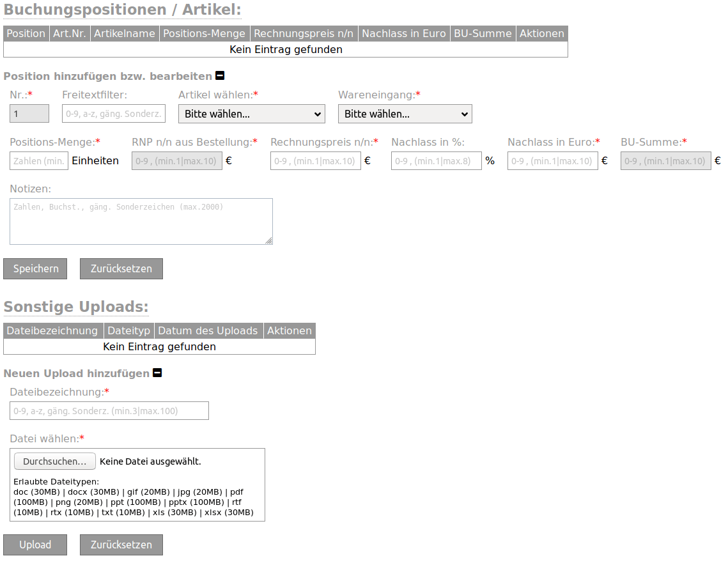Click the 'Nachlass in %' field

click(x=437, y=161)
